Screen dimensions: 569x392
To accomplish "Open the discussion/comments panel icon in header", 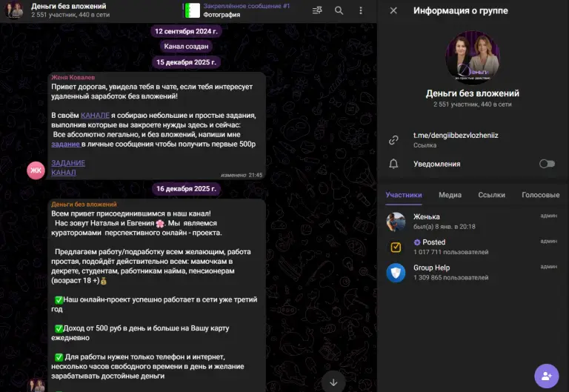I will [317, 10].
